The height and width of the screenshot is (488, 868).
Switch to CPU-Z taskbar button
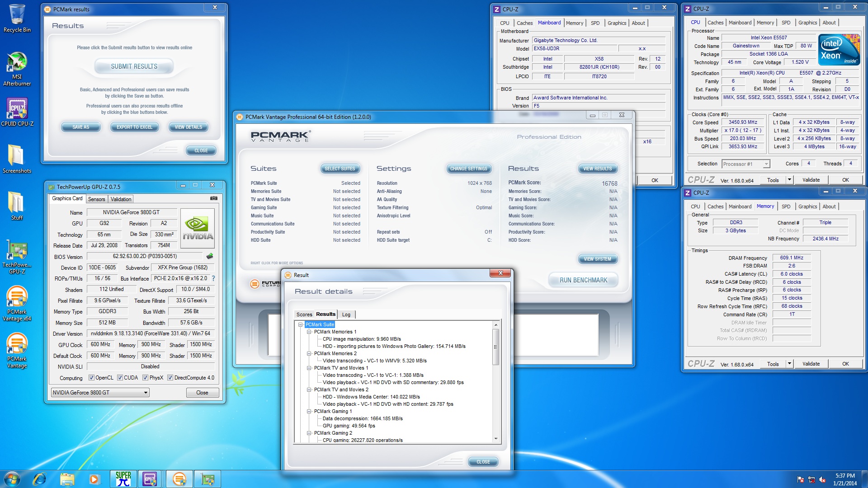[x=150, y=479]
